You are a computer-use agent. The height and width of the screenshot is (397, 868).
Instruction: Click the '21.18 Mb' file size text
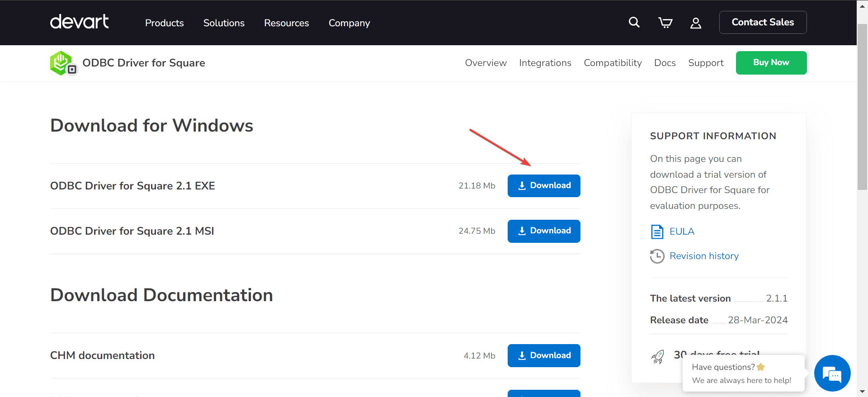(x=477, y=186)
